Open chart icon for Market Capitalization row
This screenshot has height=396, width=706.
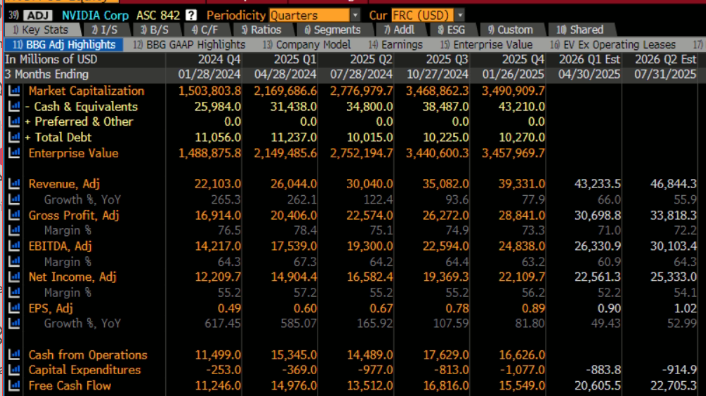click(14, 90)
